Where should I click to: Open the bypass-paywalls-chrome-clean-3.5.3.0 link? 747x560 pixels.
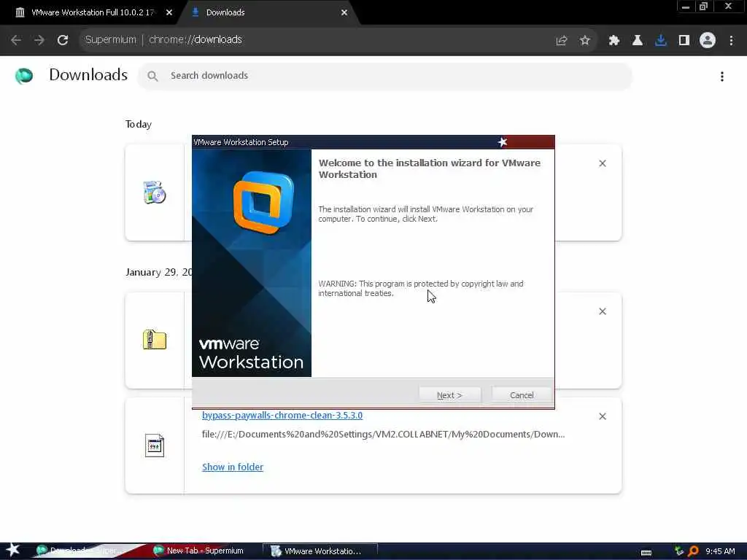click(282, 415)
